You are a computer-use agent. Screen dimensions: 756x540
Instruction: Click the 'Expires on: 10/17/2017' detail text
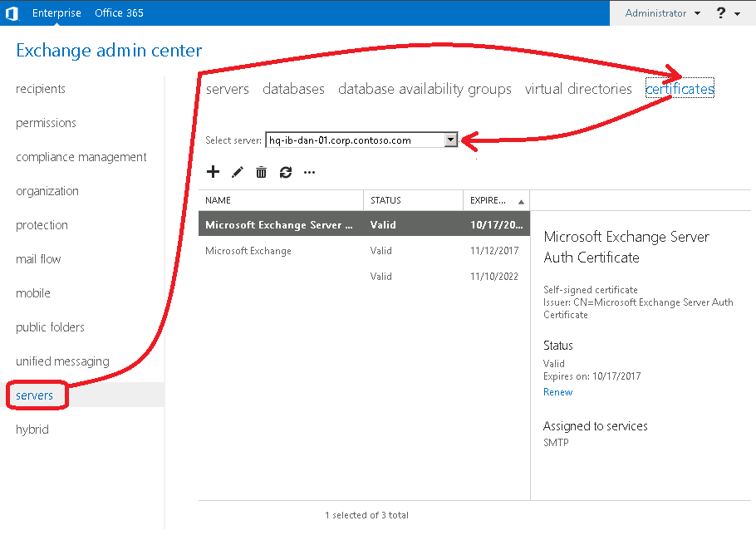pyautogui.click(x=592, y=376)
